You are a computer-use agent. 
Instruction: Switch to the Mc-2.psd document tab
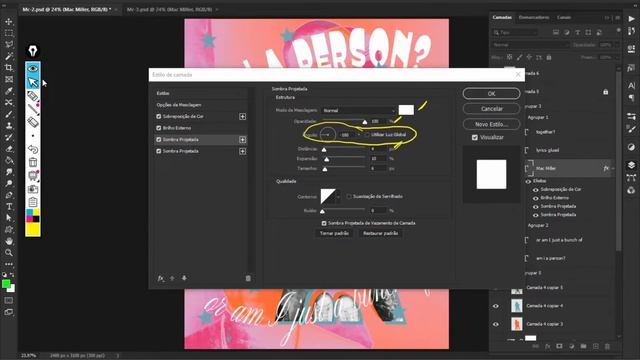tap(67, 9)
